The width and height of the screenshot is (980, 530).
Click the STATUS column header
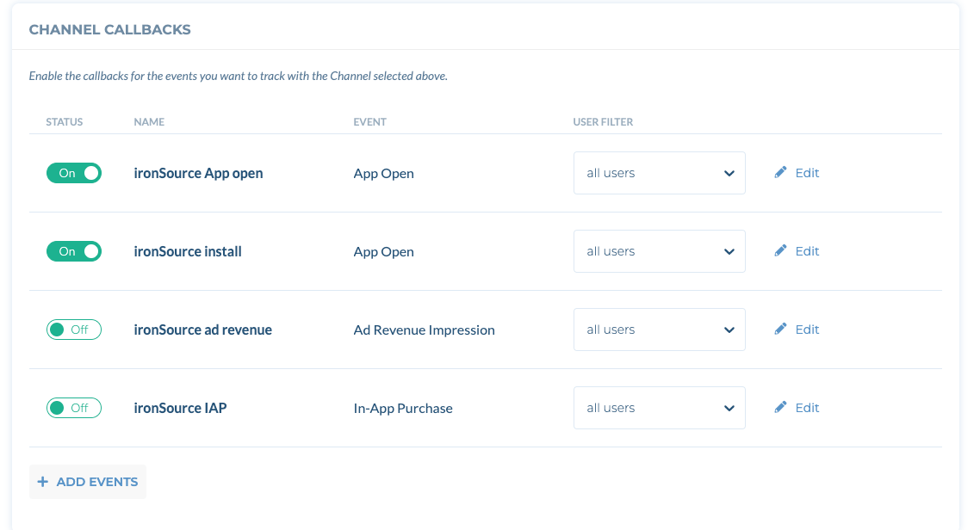pyautogui.click(x=65, y=121)
